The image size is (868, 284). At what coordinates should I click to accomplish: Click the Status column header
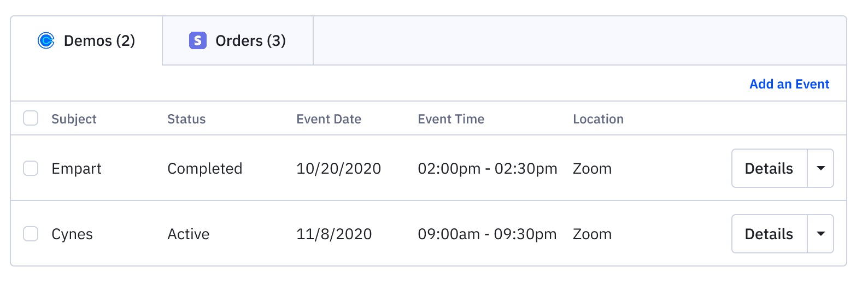point(186,119)
